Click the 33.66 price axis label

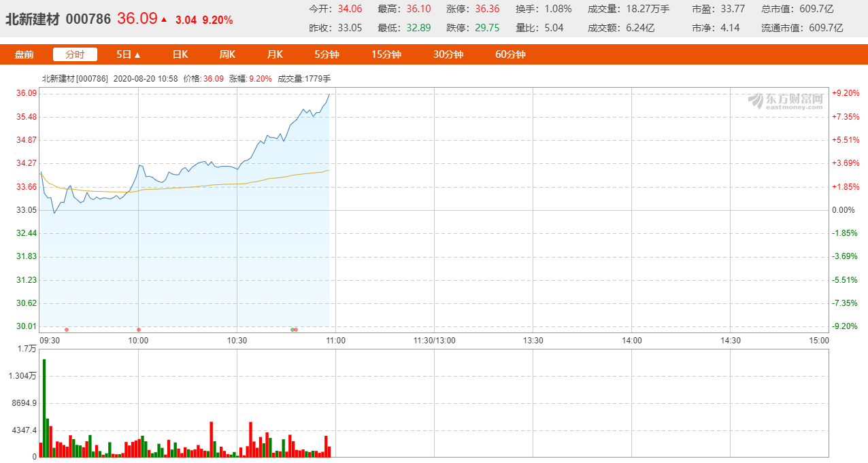coord(27,187)
